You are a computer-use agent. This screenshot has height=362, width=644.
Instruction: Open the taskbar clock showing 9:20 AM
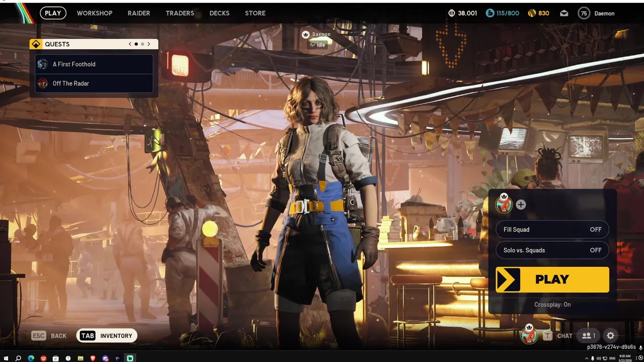625,358
